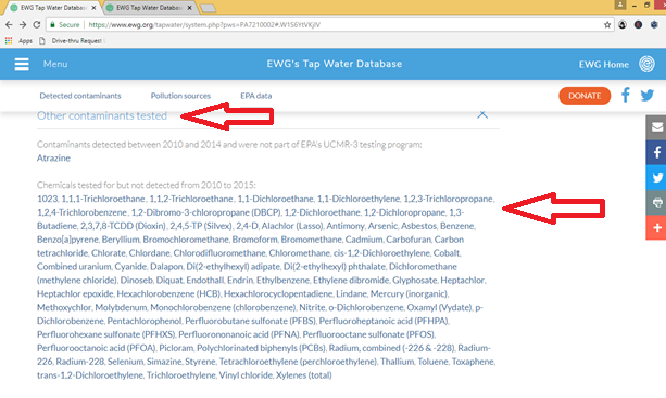Click the red-dotted extension icon

(x=638, y=25)
